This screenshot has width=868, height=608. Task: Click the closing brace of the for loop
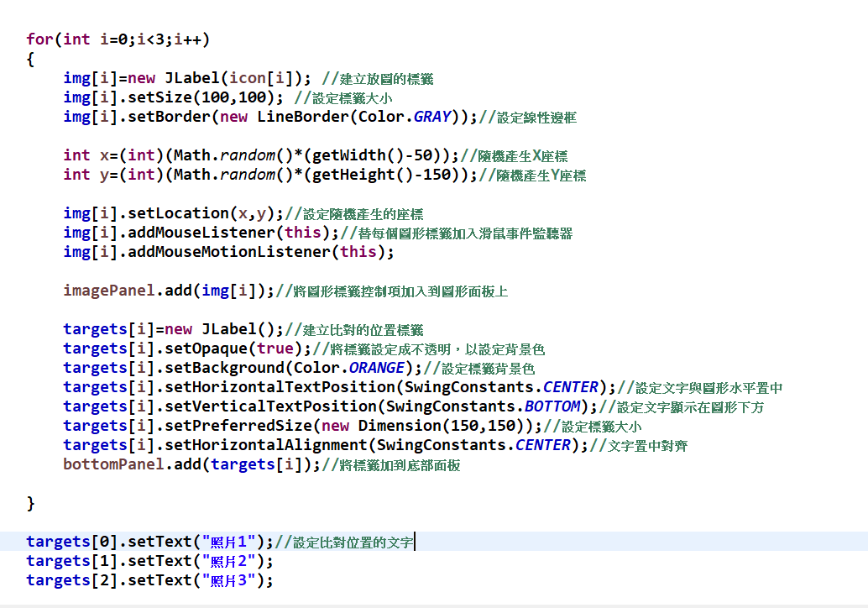point(31,503)
